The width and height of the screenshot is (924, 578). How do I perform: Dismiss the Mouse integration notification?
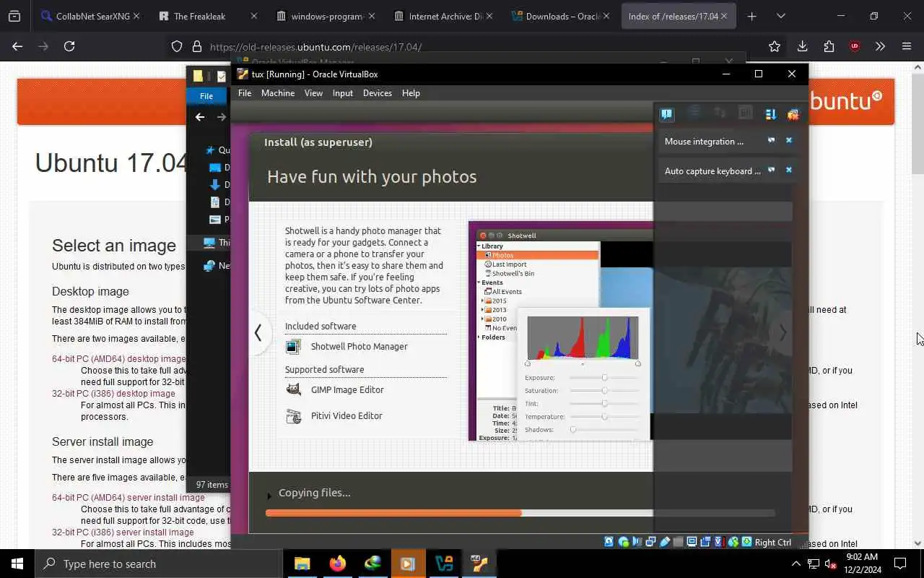coord(788,141)
